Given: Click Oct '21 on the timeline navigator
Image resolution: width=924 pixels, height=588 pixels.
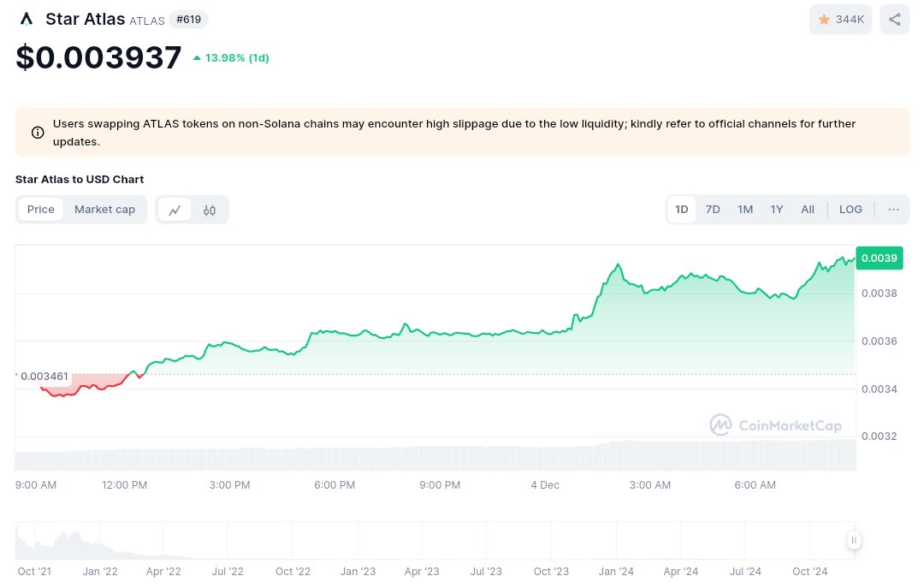Looking at the screenshot, I should [34, 572].
